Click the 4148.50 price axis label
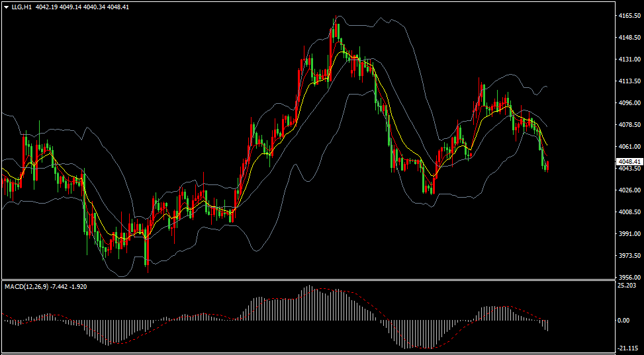Image resolution: width=644 pixels, height=355 pixels. coord(629,37)
